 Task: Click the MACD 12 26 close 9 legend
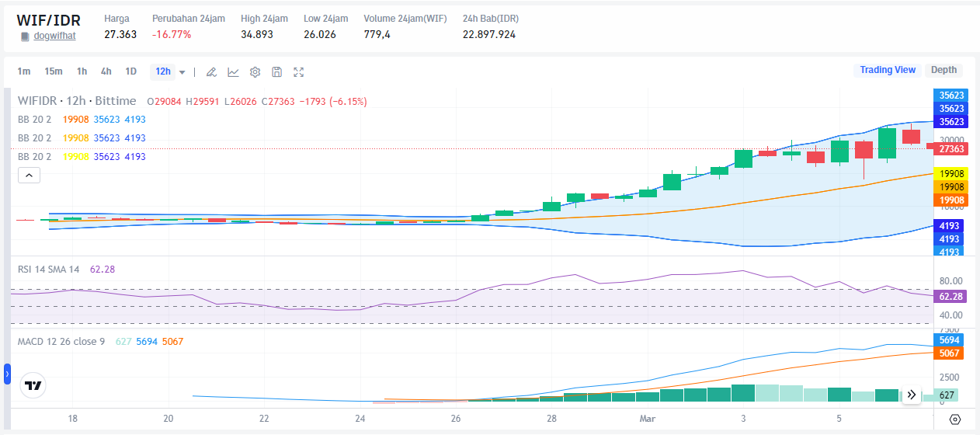pos(61,342)
